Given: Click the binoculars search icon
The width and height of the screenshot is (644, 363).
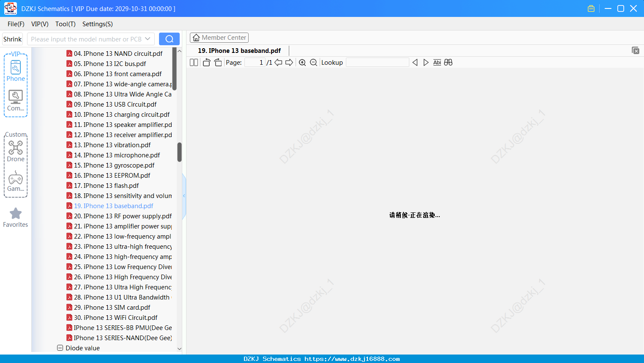Looking at the screenshot, I should [x=448, y=63].
